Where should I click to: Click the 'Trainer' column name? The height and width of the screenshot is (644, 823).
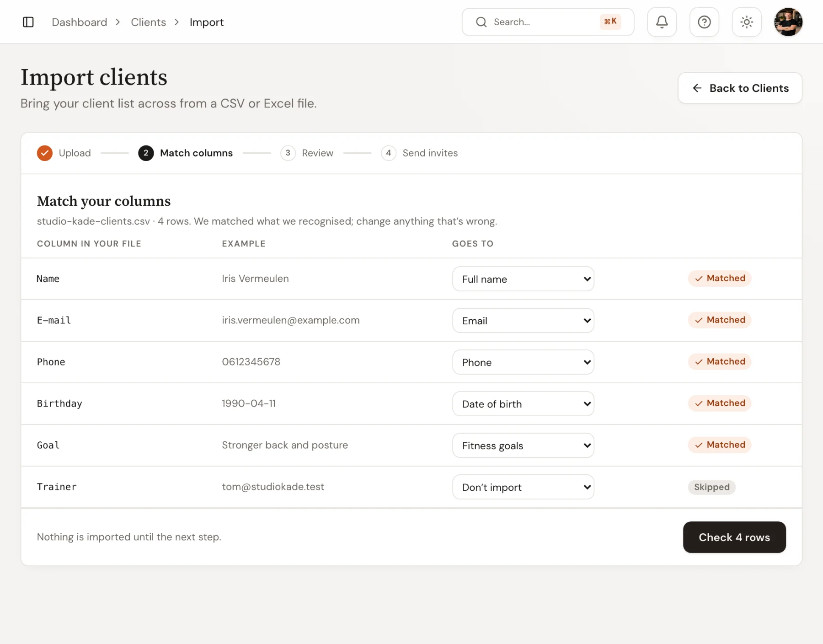coord(57,487)
